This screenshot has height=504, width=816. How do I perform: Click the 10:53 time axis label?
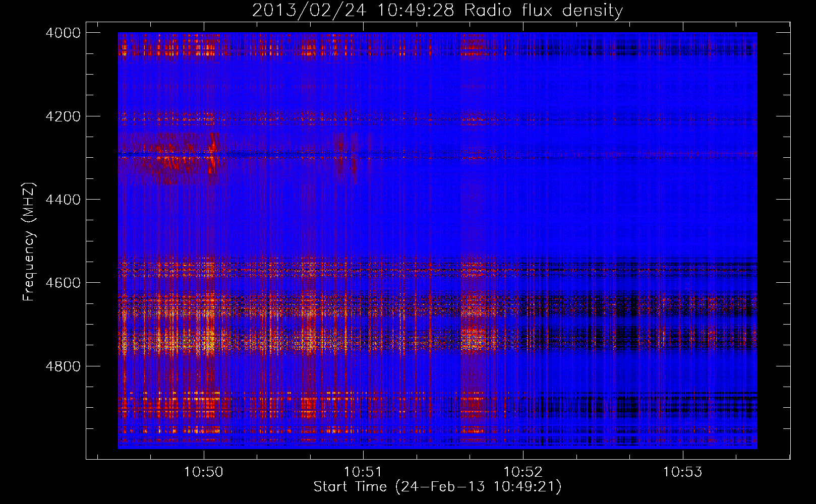[682, 472]
